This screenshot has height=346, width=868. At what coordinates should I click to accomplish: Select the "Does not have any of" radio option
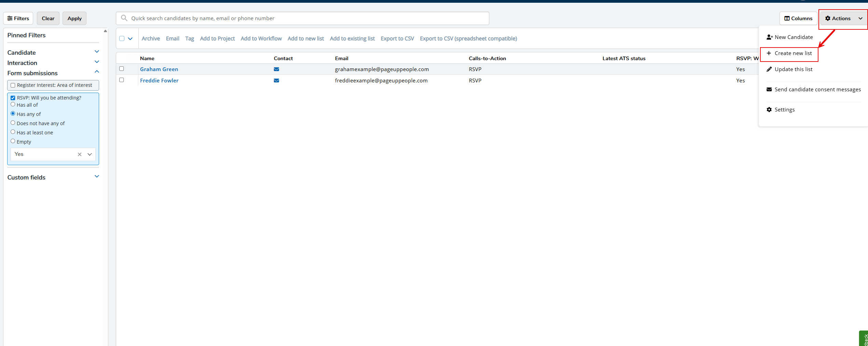coord(13,123)
